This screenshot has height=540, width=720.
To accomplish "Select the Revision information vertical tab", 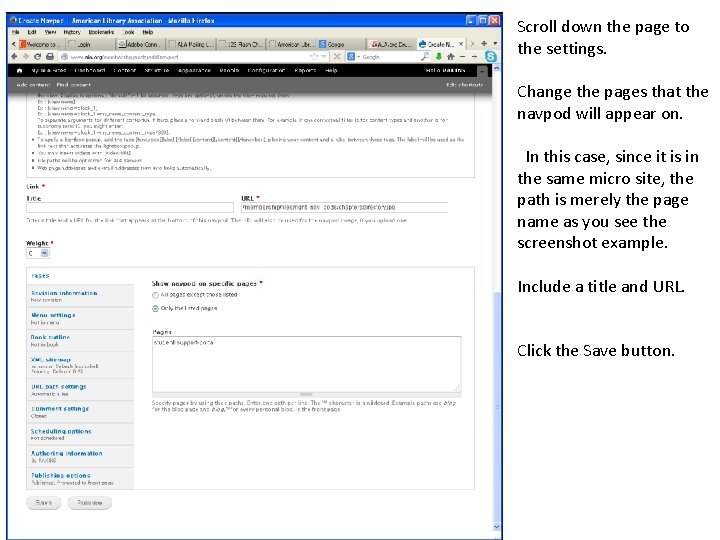I will coord(80,296).
